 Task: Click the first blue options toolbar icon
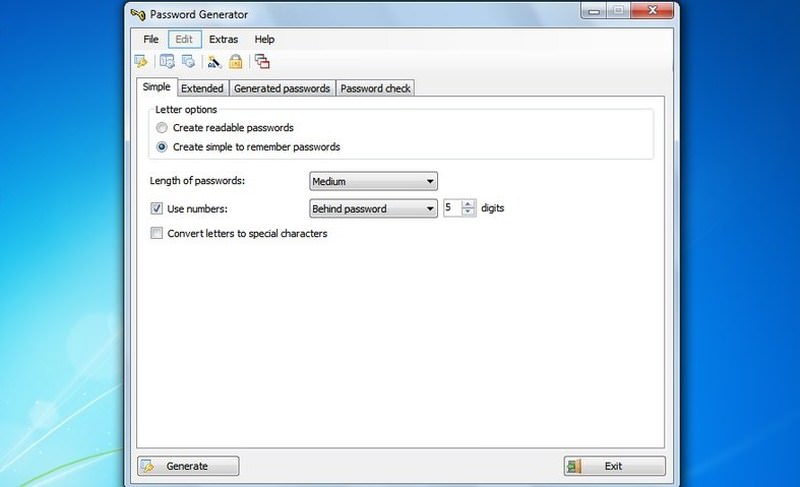pyautogui.click(x=167, y=62)
